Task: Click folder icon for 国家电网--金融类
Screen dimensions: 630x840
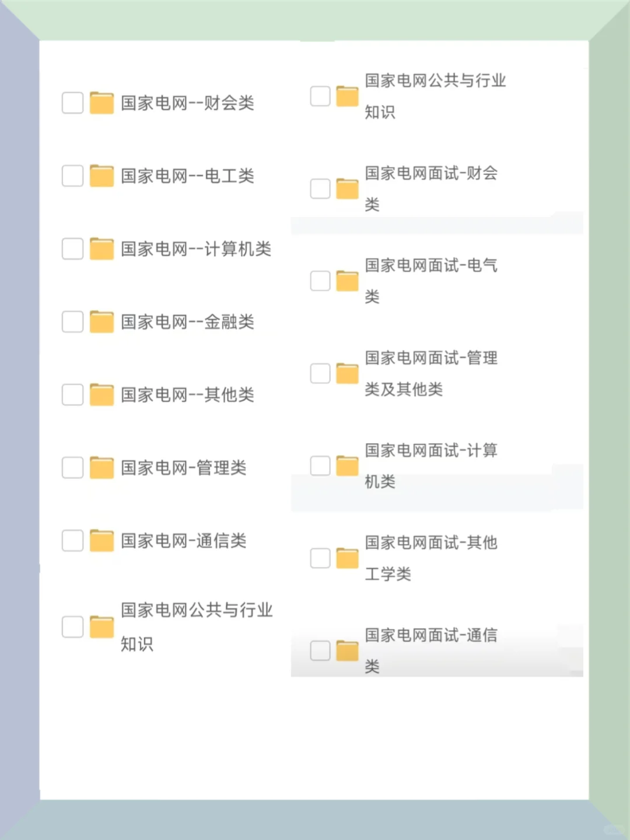Action: click(101, 322)
